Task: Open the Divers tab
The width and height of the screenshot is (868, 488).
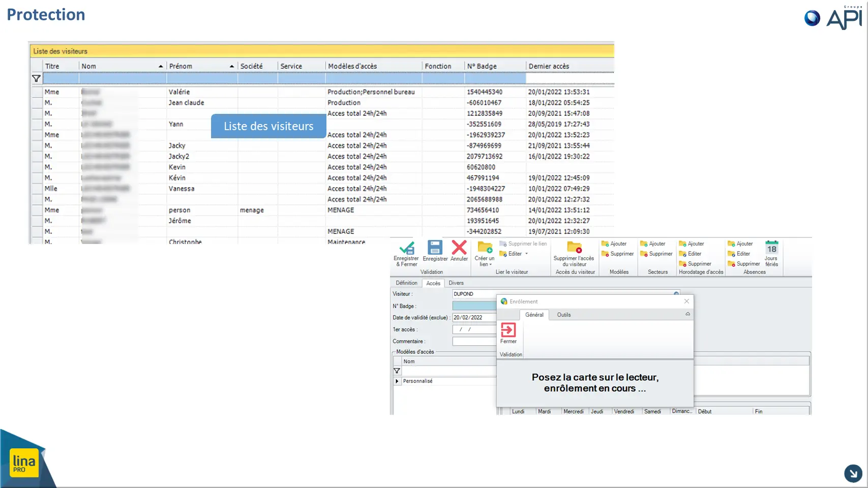Action: pyautogui.click(x=456, y=283)
